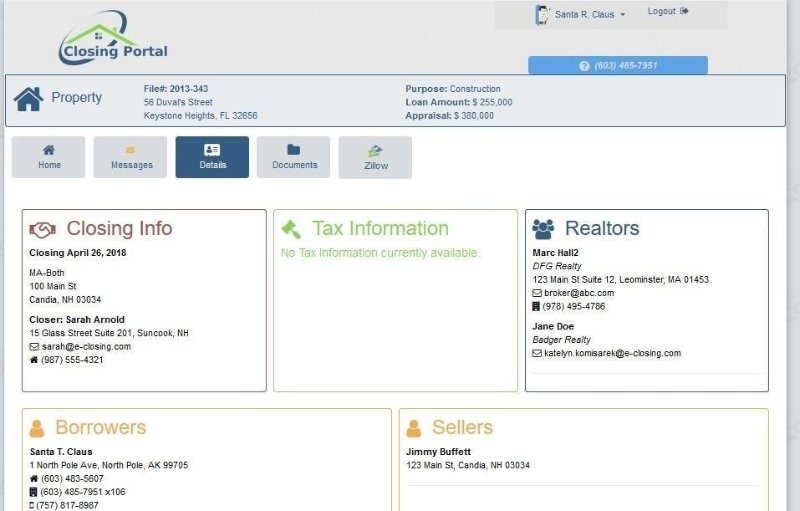Click the office building icon next to (978) 495-4786
The height and width of the screenshot is (511, 800).
pyautogui.click(x=536, y=306)
